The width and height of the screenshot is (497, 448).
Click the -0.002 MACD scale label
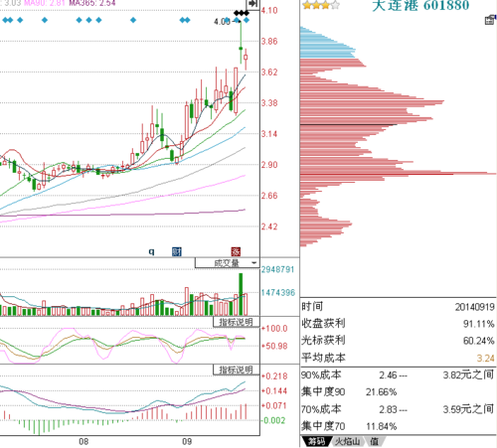[273, 420]
